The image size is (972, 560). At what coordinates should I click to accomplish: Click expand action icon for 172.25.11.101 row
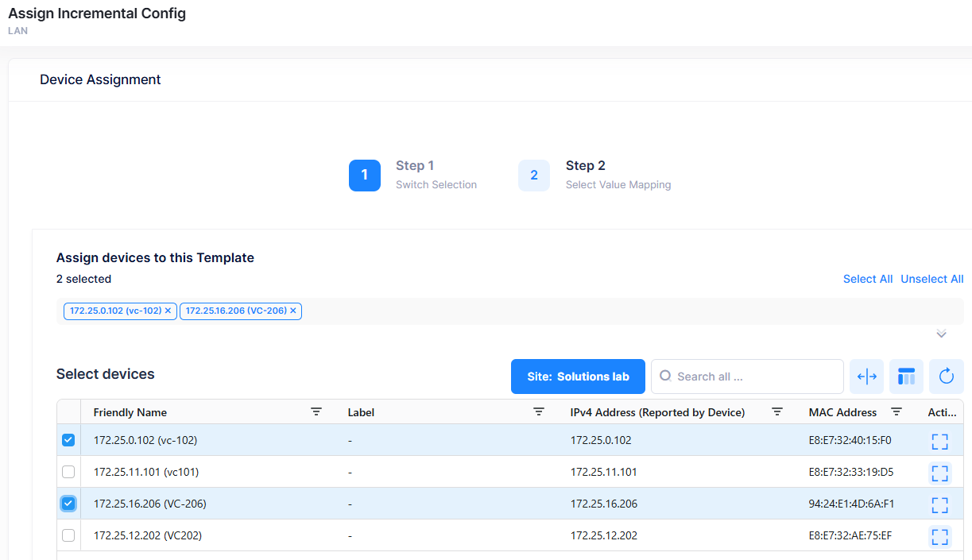939,473
